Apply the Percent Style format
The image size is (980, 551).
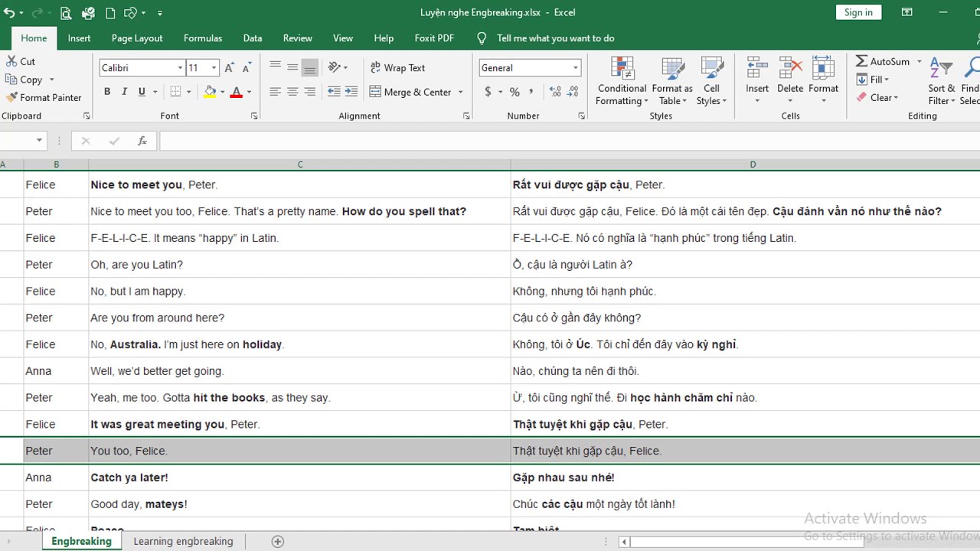[x=514, y=92]
